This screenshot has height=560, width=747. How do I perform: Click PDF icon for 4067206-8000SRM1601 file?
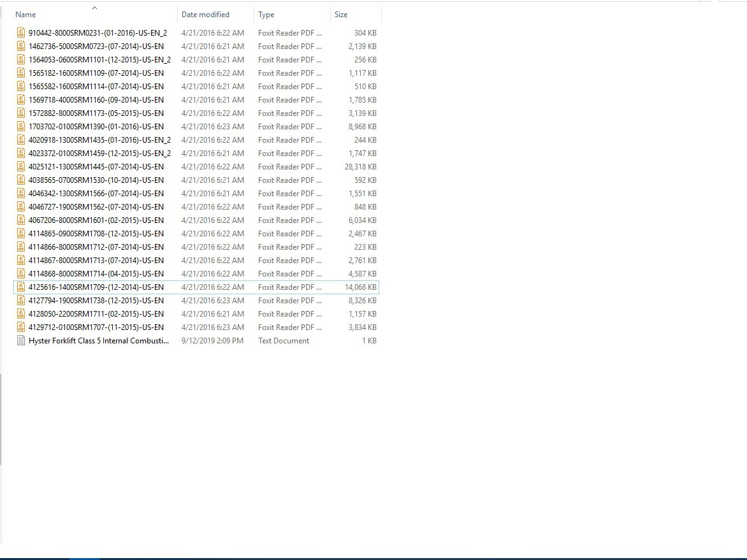tap(21, 220)
